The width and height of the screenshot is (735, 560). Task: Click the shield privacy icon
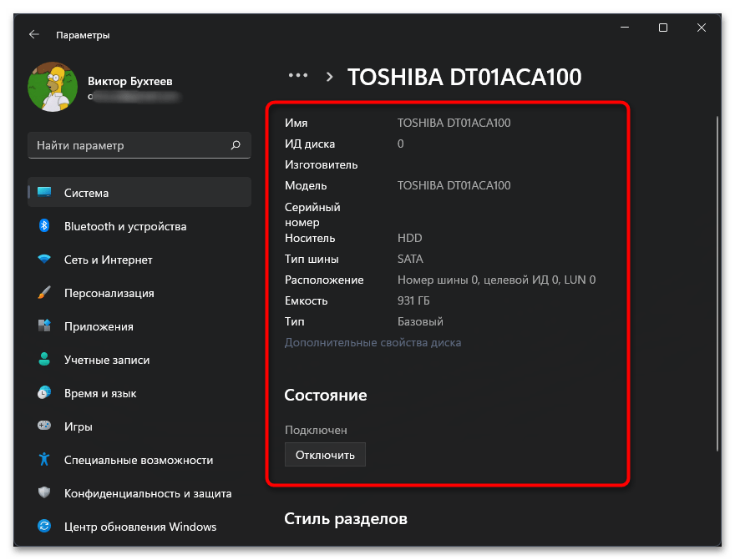(x=44, y=492)
